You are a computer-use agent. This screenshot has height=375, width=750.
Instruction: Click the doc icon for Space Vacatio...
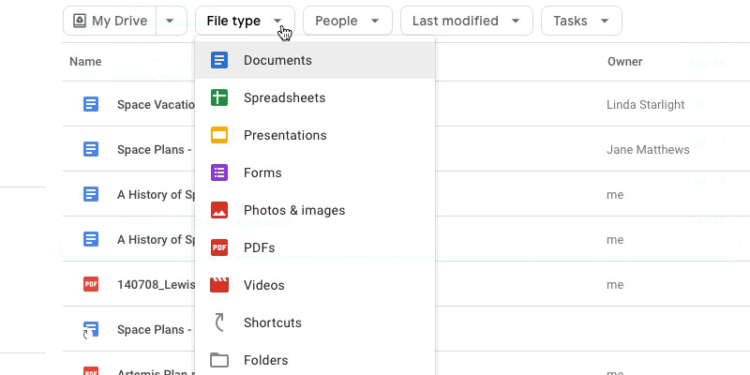pos(91,104)
